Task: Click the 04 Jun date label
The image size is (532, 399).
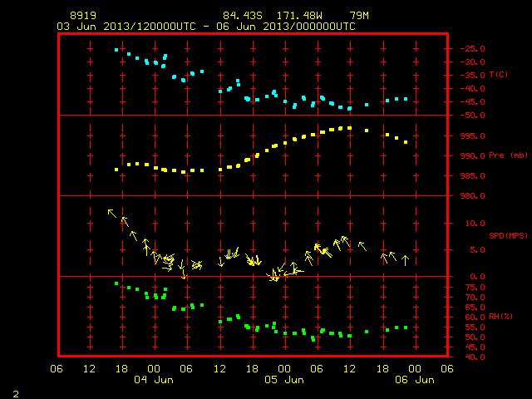Action: [x=154, y=380]
